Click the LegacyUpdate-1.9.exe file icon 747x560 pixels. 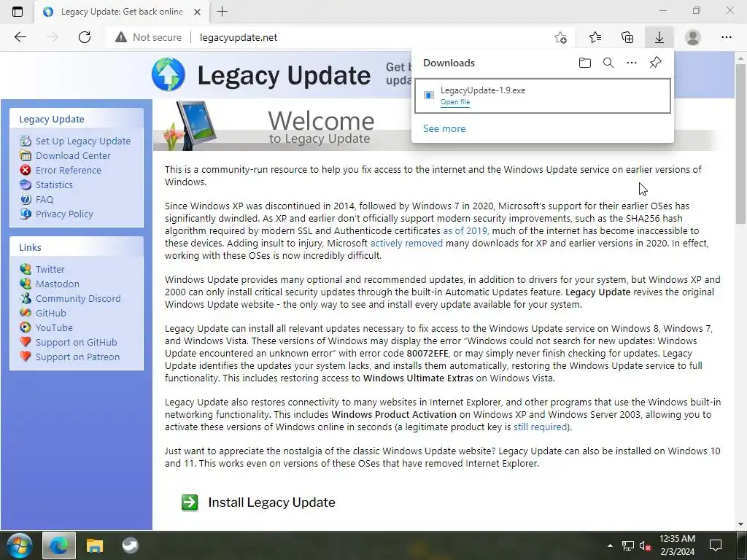pyautogui.click(x=429, y=96)
